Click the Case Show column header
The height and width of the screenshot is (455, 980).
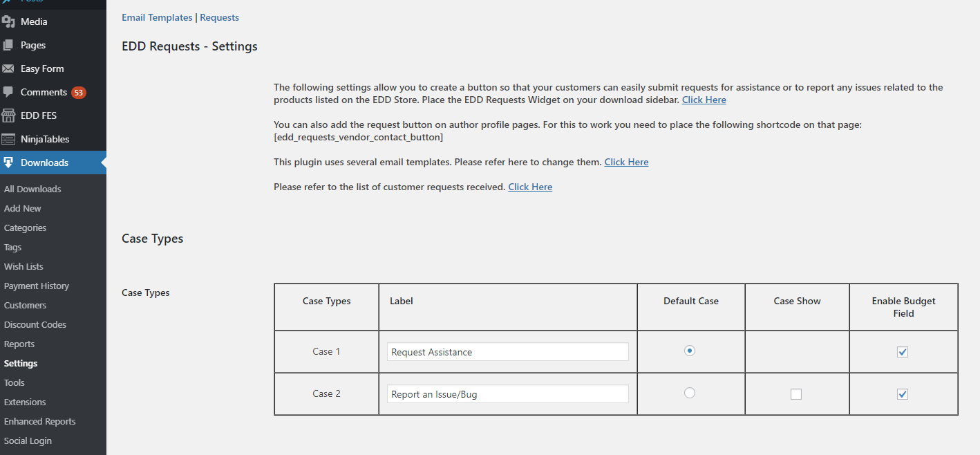tap(798, 301)
